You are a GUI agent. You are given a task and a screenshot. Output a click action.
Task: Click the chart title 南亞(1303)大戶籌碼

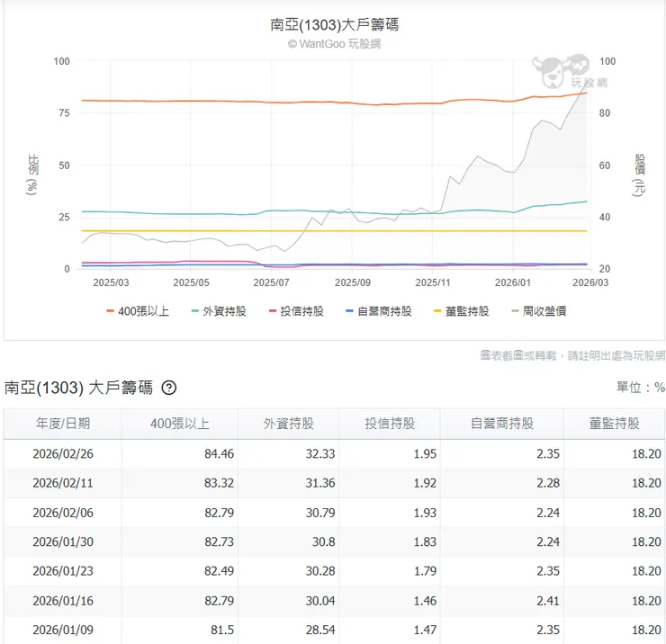(334, 24)
